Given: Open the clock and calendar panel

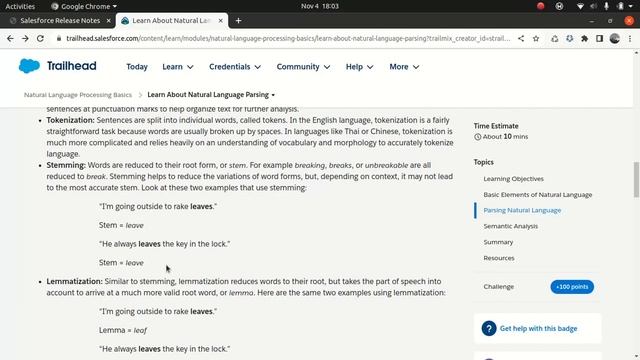Looking at the screenshot, I should [320, 6].
